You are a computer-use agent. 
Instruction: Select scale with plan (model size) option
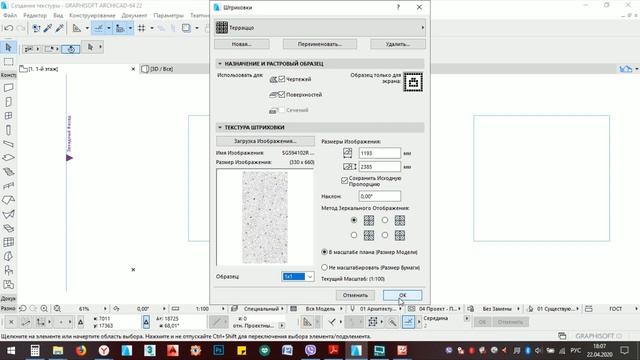click(324, 252)
